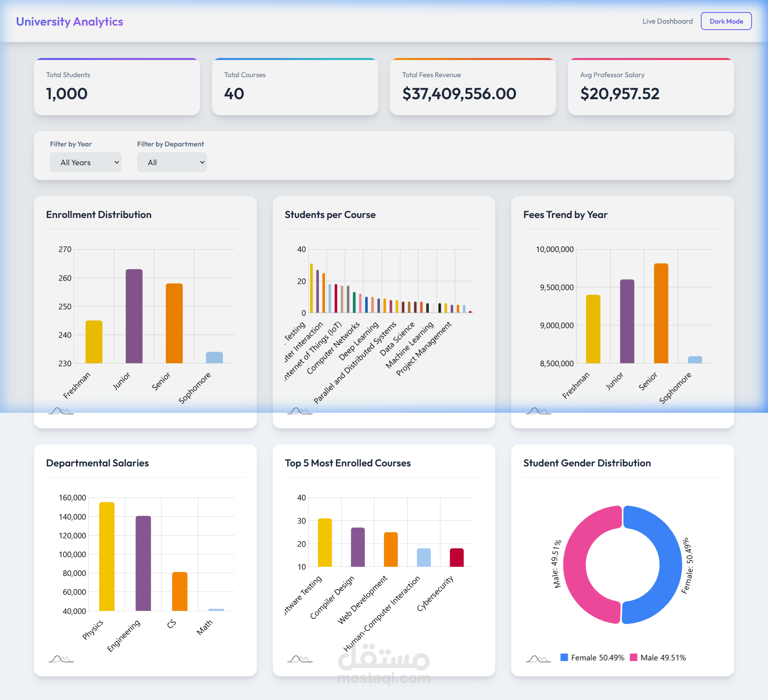This screenshot has height=700, width=768.
Task: Select the Engineering bar in Departmental Salaries
Action: [143, 564]
